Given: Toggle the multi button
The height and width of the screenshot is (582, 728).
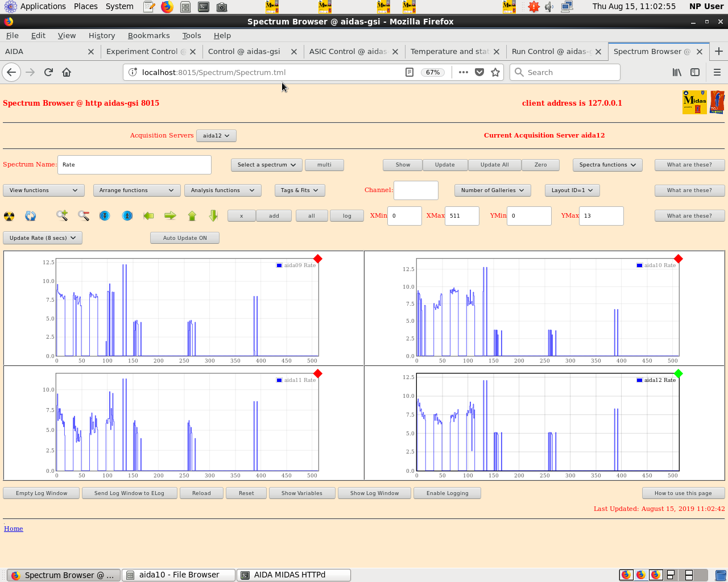Looking at the screenshot, I should pyautogui.click(x=324, y=165).
